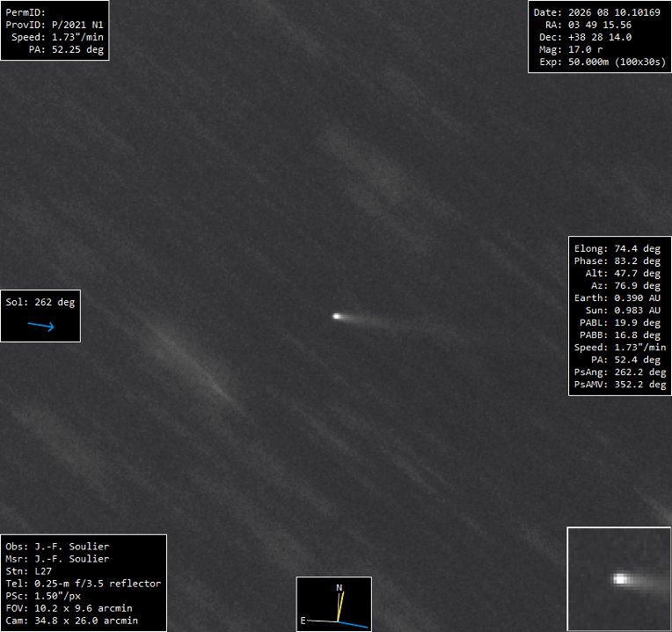
Task: Click the 'Az: 76.9 deg' line
Action: [x=625, y=286]
